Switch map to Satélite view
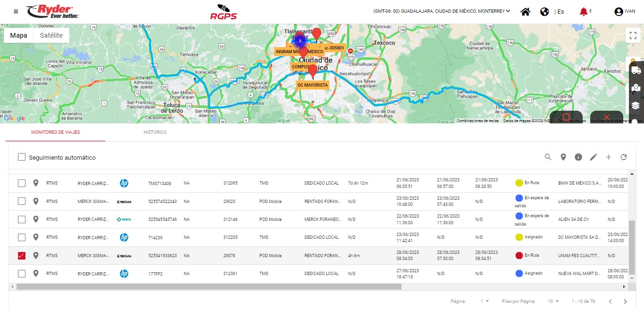 point(51,35)
